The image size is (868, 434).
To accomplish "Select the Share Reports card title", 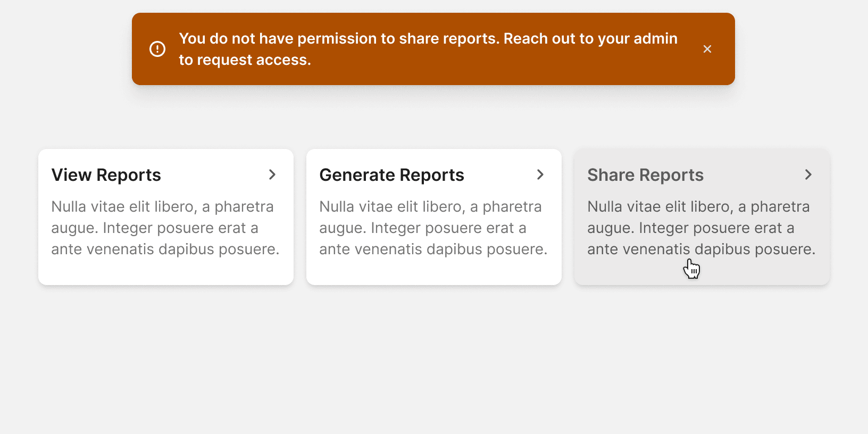I will [645, 175].
